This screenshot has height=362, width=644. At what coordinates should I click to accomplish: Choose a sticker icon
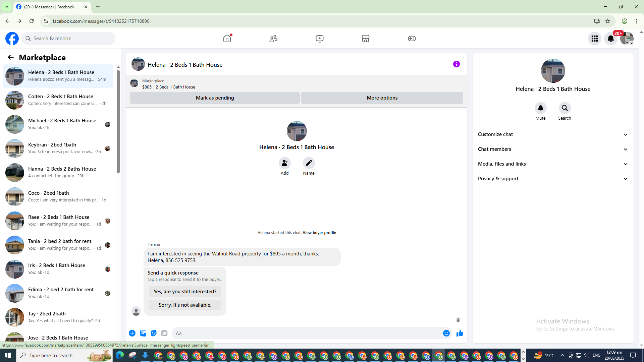154,333
